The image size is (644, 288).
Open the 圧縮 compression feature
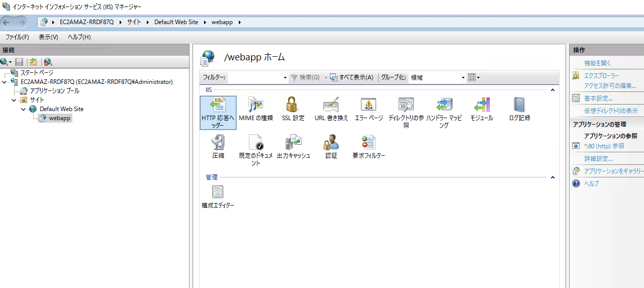click(218, 147)
